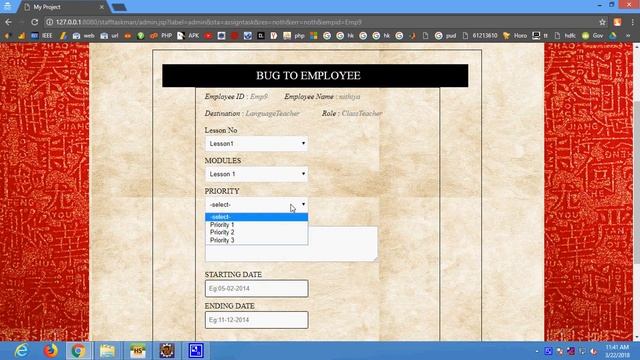Open the blue-square app in taskbar
640x360 pixels.
tap(196, 351)
